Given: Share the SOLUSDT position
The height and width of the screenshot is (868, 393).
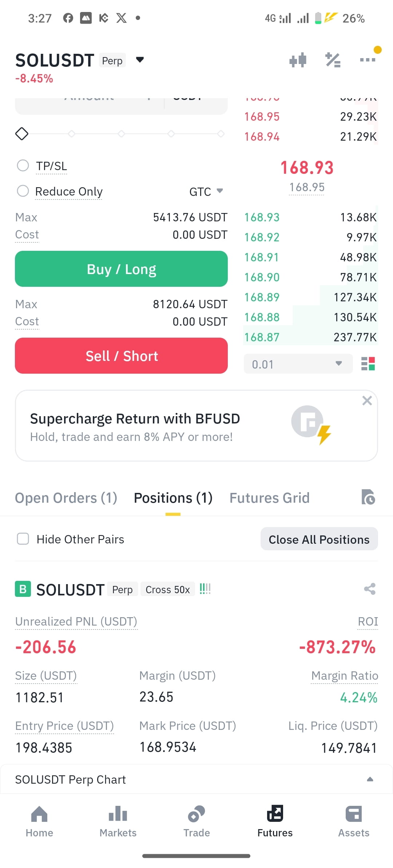Looking at the screenshot, I should click(x=370, y=589).
